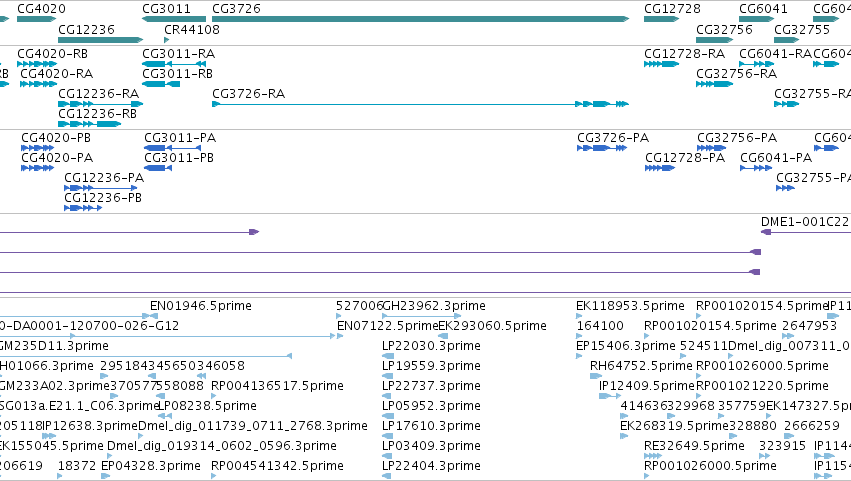Select EST EK293060.5prime
The height and width of the screenshot is (481, 851).
point(443,336)
